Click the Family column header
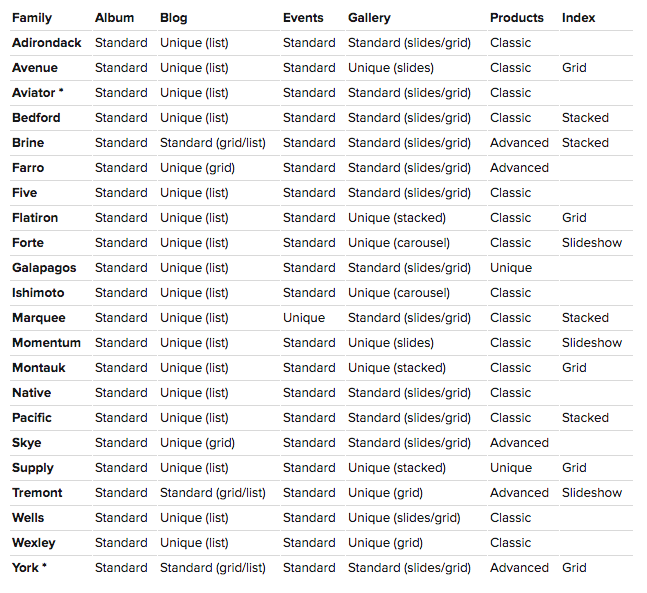Viewport: 647px width, 593px height. point(32,18)
